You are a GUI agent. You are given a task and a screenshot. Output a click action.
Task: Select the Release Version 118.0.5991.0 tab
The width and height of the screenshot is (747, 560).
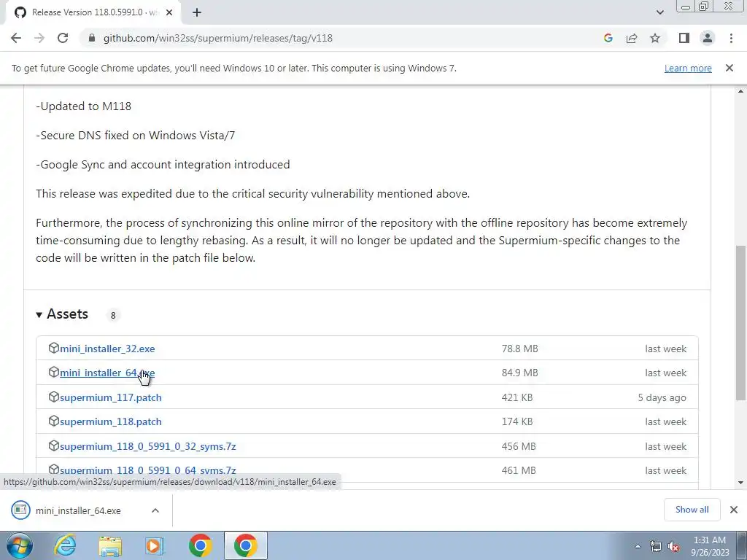click(x=93, y=12)
